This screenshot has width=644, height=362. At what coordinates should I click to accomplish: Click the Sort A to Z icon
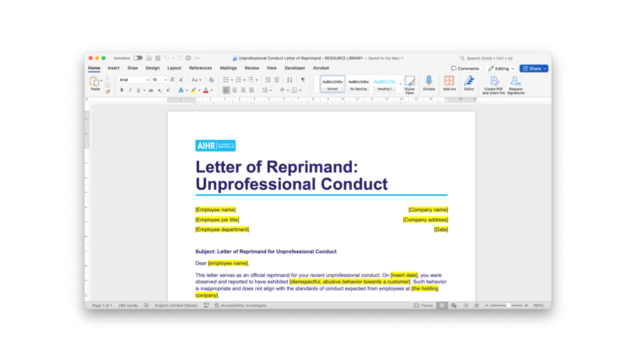click(290, 80)
